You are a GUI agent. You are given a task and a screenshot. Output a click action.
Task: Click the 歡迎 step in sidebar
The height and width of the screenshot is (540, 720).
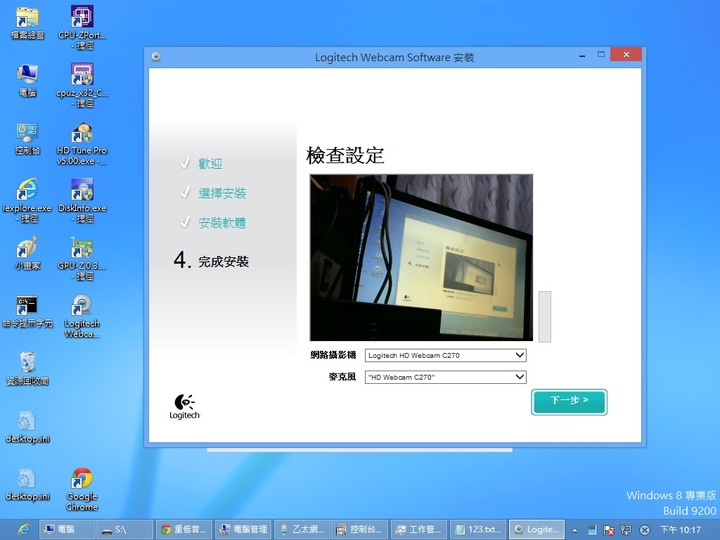pyautogui.click(x=210, y=163)
